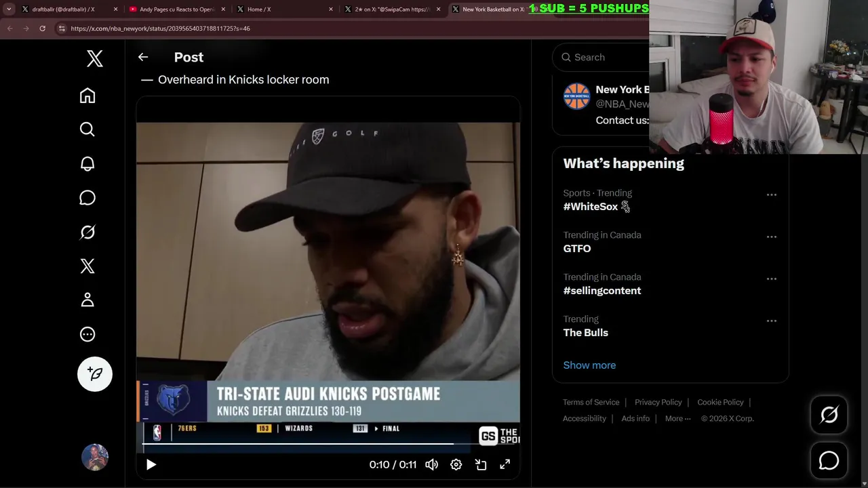The image size is (868, 488).
Task: Open Explore using the magnifier icon in the sidebar
Action: (87, 129)
